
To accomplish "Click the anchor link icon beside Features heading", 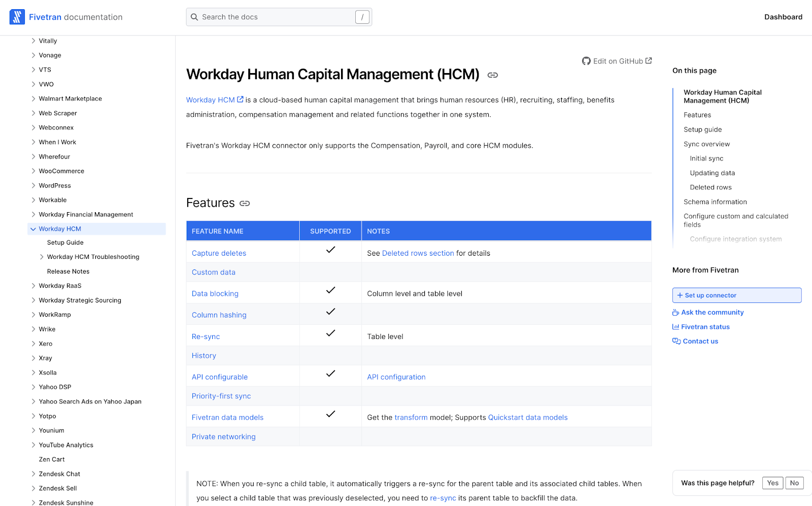I will (245, 204).
